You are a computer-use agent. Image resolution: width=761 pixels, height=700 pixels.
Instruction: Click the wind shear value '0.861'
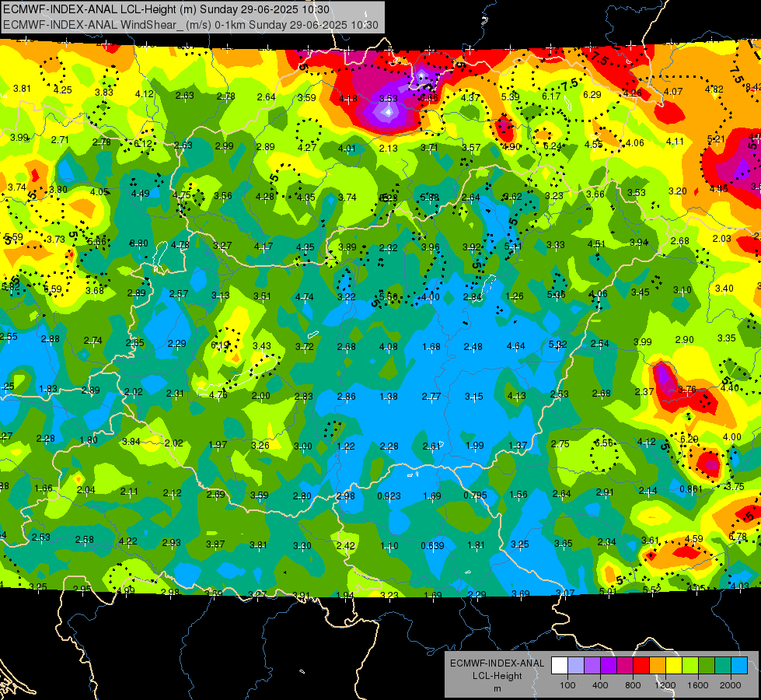691,488
